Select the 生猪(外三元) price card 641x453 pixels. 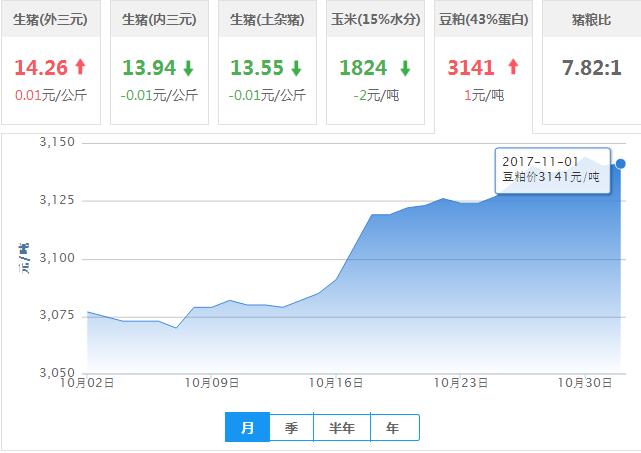[x=51, y=62]
